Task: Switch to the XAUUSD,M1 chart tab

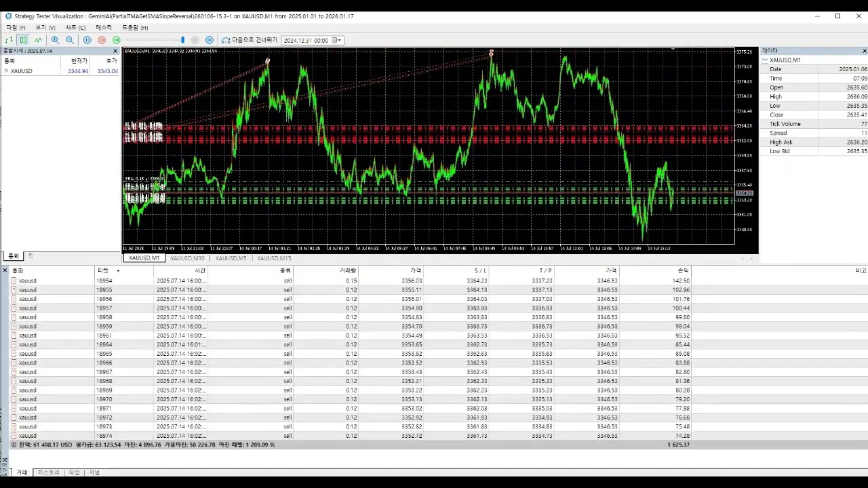Action: [x=144, y=258]
